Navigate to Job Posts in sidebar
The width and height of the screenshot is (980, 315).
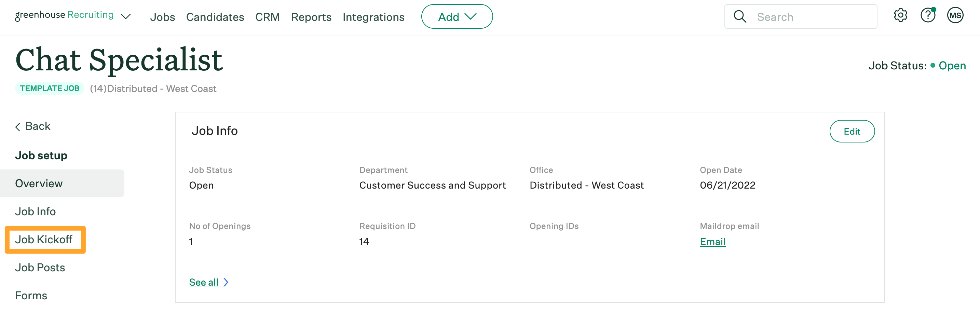[x=40, y=268]
